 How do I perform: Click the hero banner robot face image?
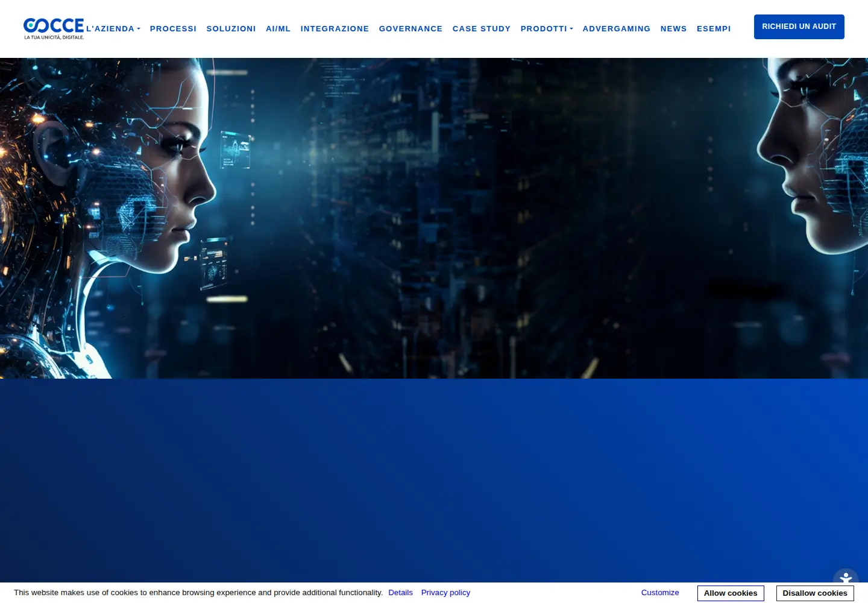pyautogui.click(x=434, y=218)
